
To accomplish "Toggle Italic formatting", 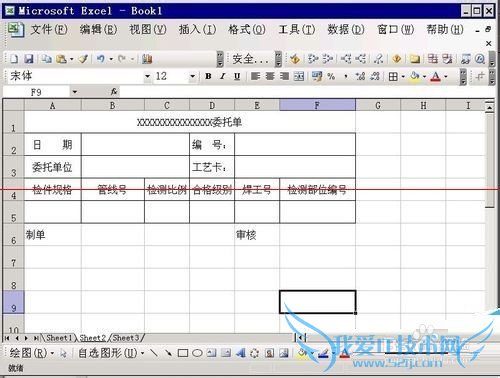I will pos(223,76).
